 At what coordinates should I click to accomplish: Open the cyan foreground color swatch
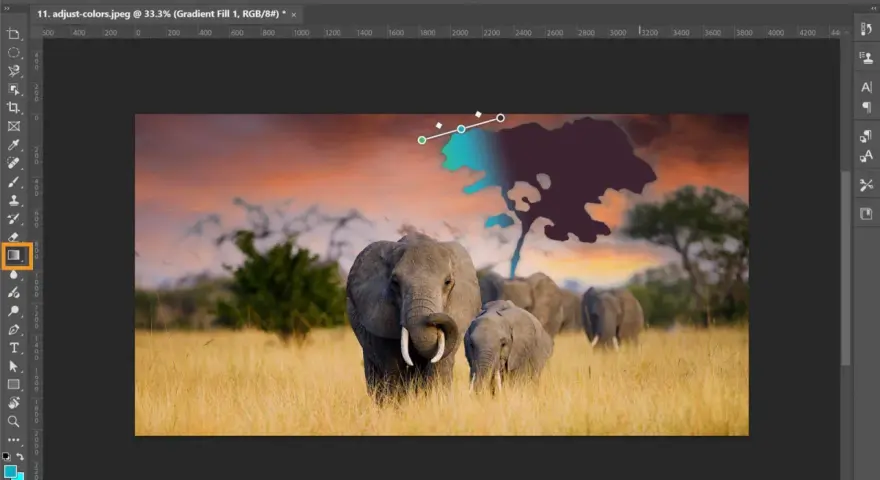(x=10, y=471)
